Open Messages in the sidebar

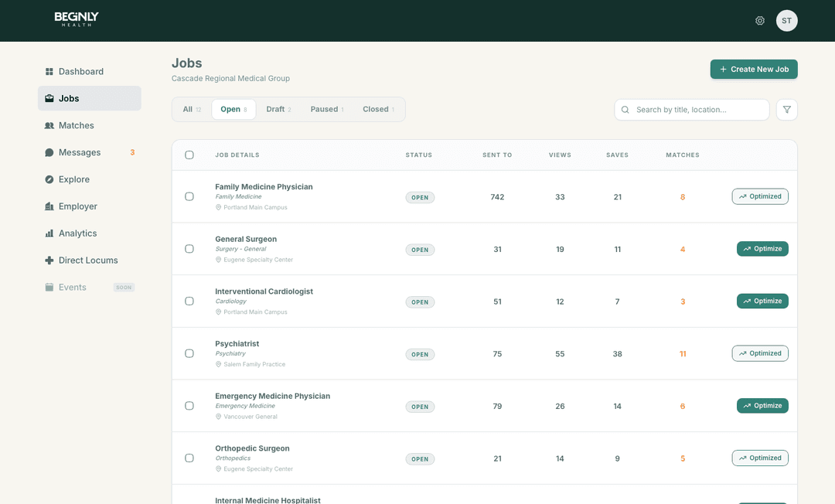click(79, 152)
